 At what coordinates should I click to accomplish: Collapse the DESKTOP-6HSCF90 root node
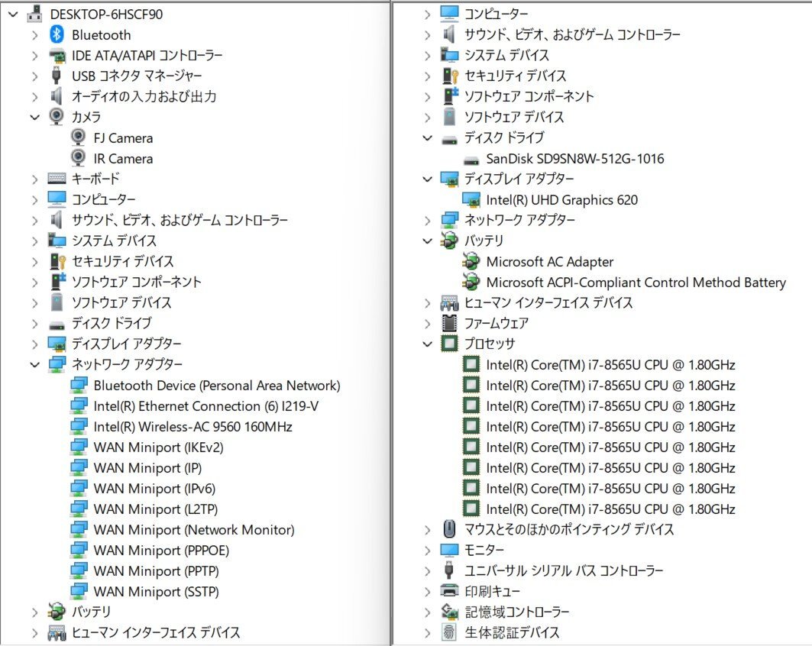14,15
